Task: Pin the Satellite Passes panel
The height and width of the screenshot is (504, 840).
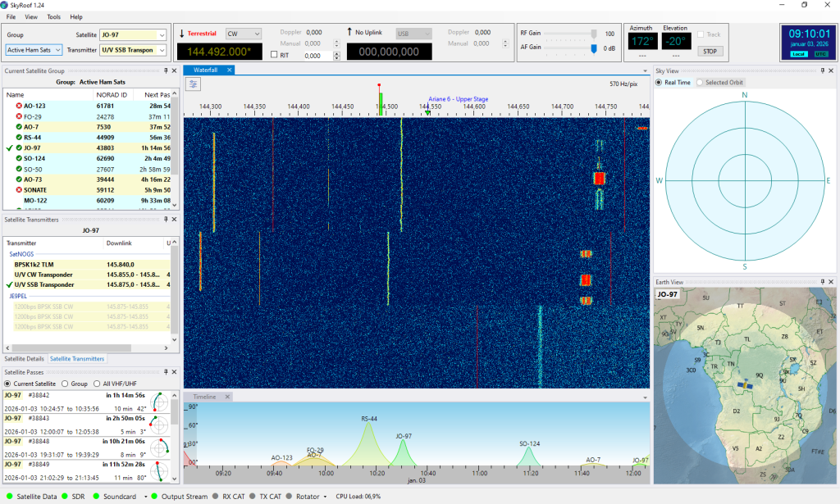Action: (166, 372)
